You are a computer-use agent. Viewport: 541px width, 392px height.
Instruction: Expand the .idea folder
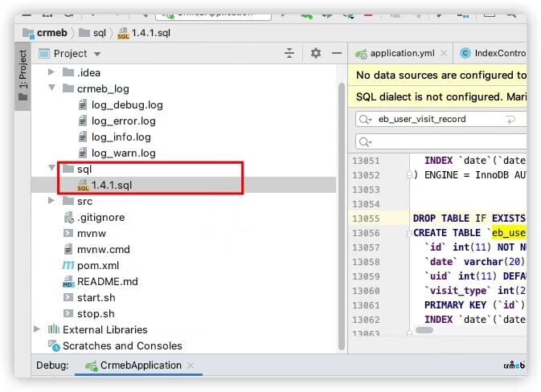pyautogui.click(x=51, y=72)
